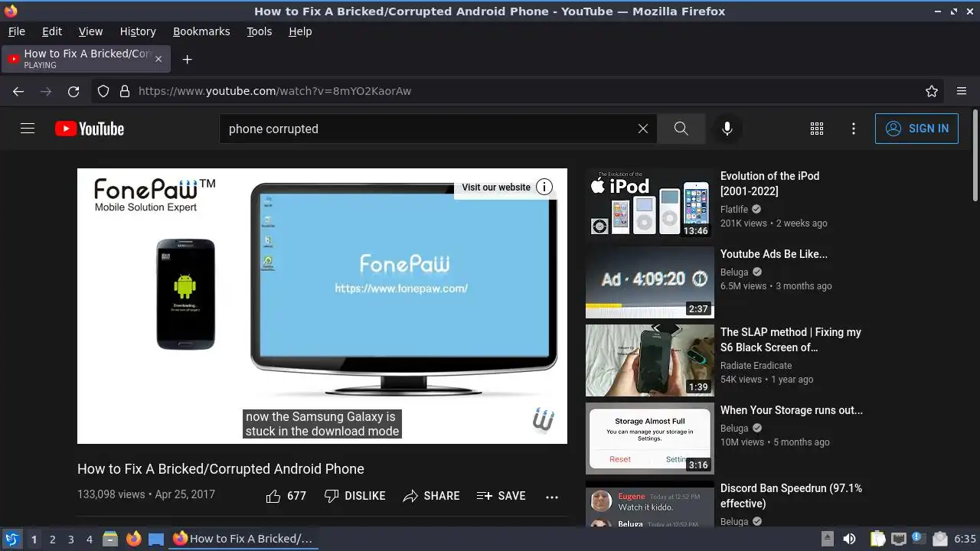Click the DISLIKE button

[x=354, y=496]
